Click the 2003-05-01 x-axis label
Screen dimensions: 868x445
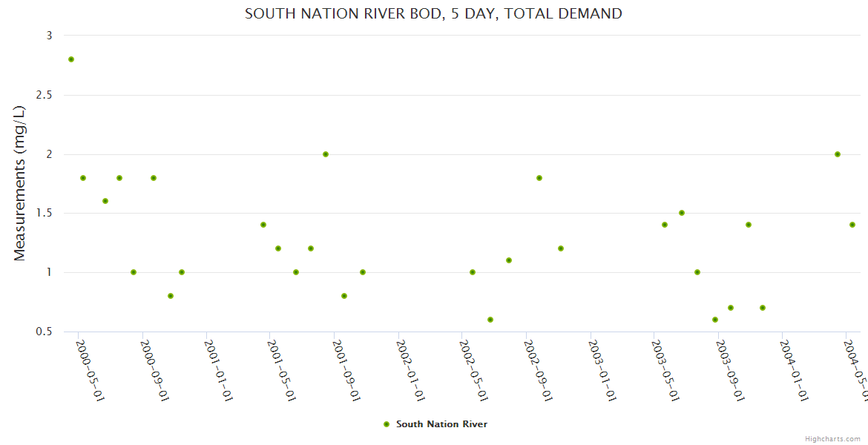click(664, 369)
